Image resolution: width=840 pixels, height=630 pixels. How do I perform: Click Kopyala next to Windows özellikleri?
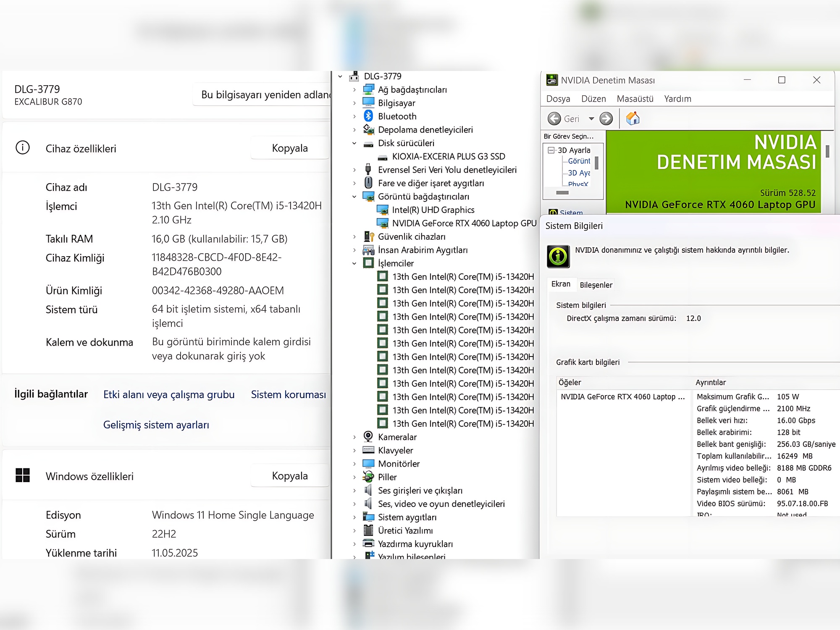tap(290, 475)
